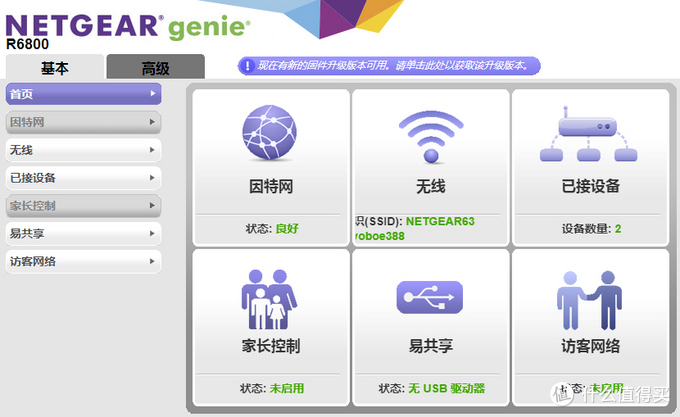Click the arrow on 因特网 sidebar item
The image size is (680, 417).
(x=152, y=122)
